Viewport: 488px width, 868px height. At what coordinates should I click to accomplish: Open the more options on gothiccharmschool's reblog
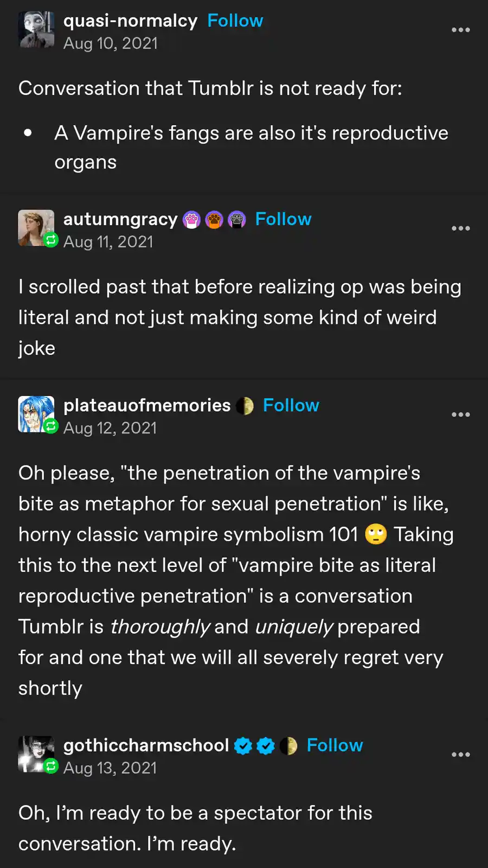point(460,755)
